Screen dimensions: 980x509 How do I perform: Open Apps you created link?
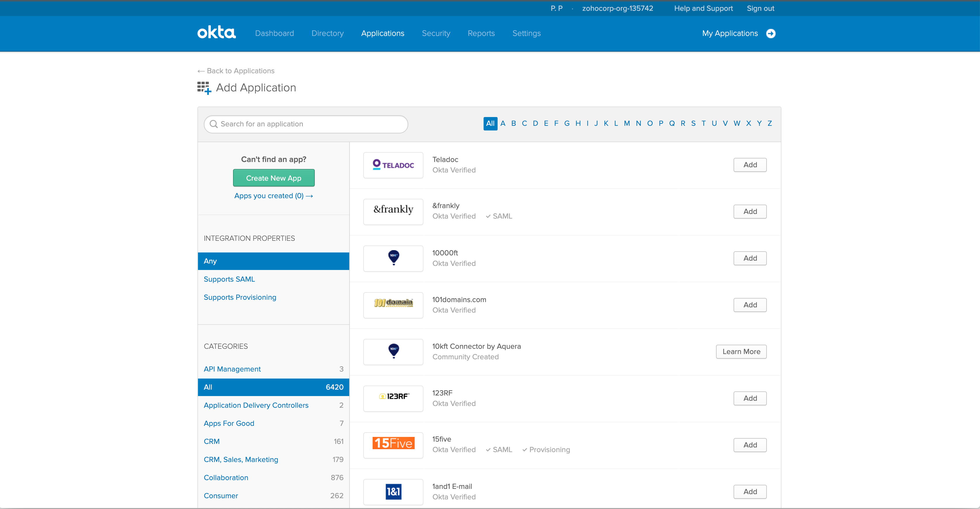tap(273, 196)
